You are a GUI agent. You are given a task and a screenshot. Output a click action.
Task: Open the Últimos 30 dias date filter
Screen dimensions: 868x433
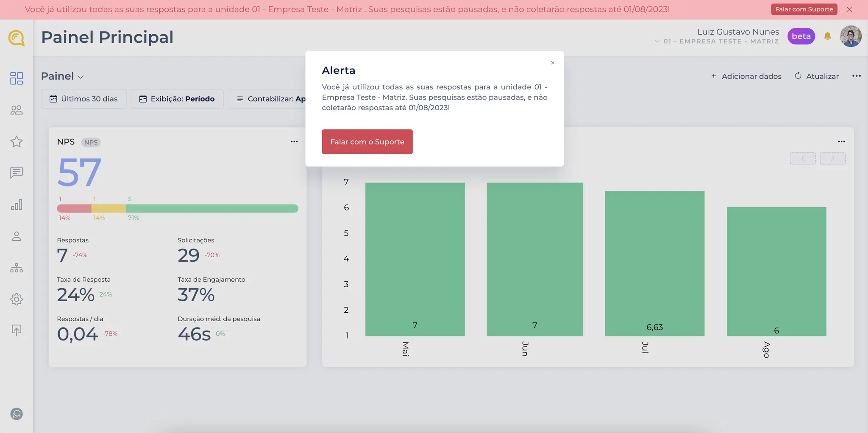click(x=83, y=99)
